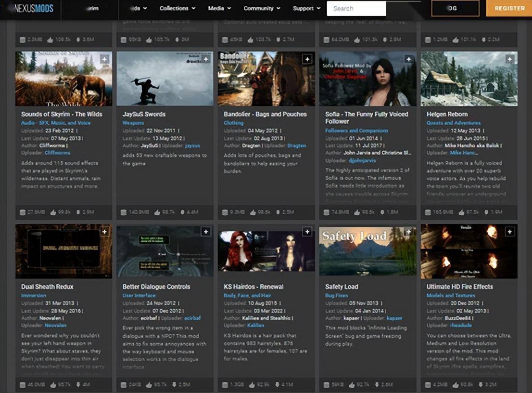
Task: Click uploader link Cliffworms
Action: pos(57,153)
